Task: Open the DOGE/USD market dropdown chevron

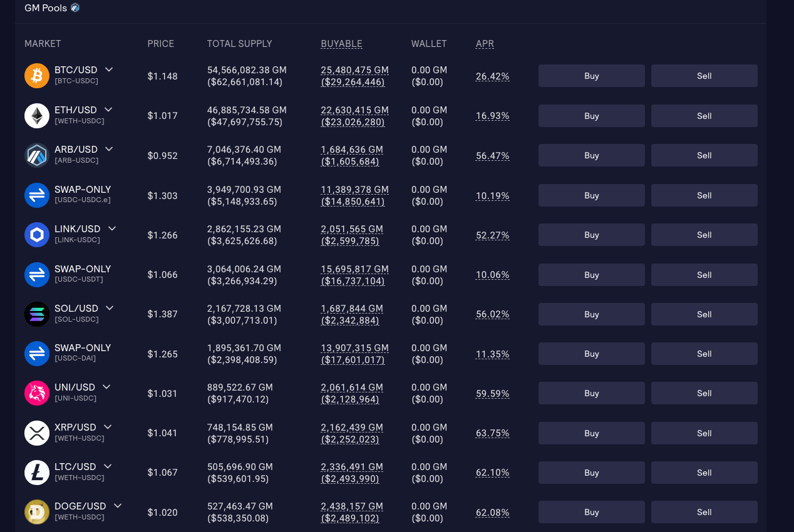Action: pos(118,506)
